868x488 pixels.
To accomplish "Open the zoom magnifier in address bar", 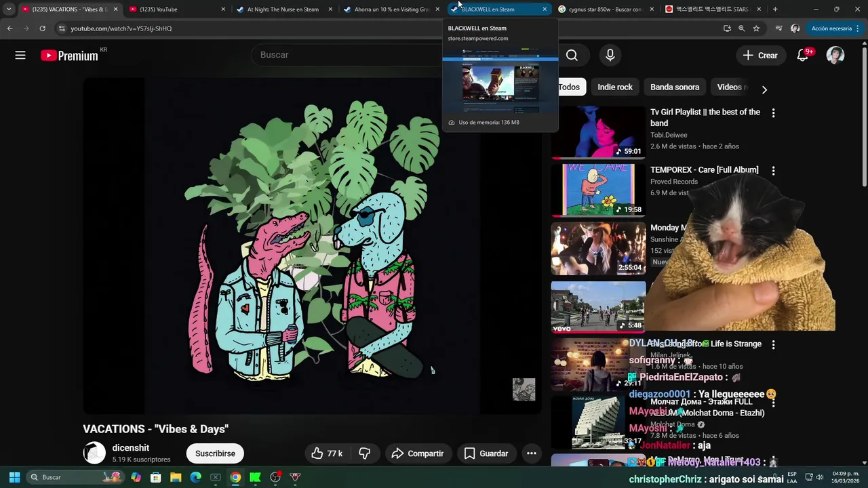I will 742,28.
